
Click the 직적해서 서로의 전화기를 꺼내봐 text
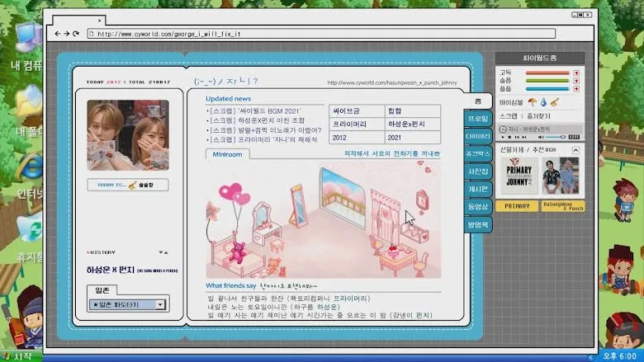[392, 153]
